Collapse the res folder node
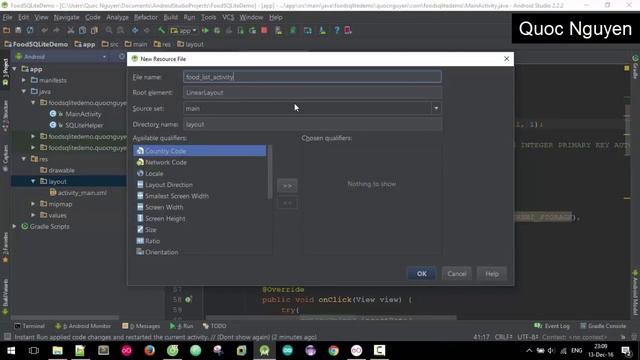 click(24, 159)
